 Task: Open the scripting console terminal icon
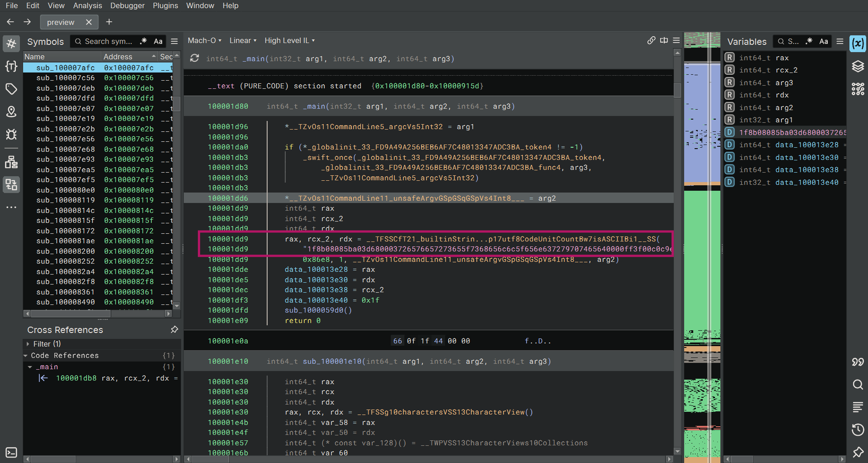click(11, 453)
